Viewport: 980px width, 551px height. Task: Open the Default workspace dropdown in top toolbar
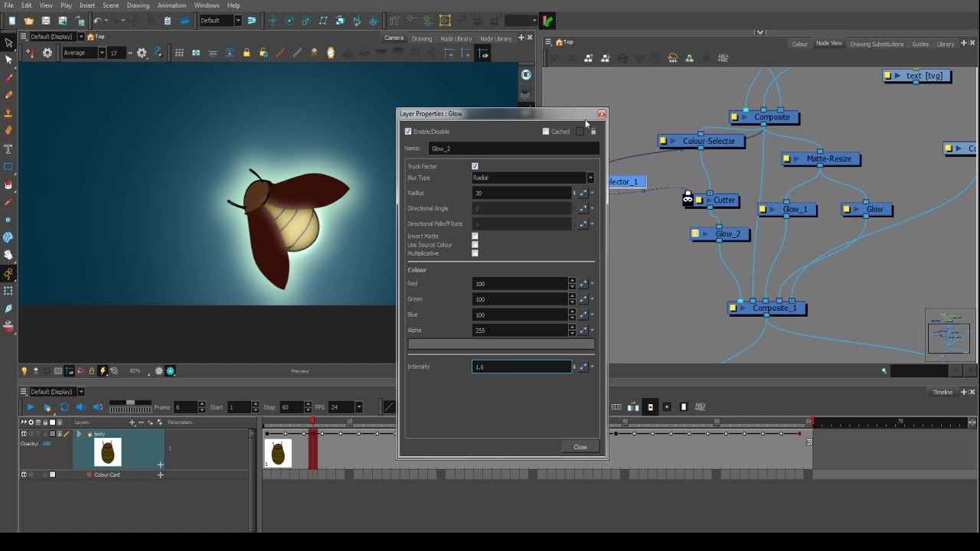pyautogui.click(x=237, y=21)
